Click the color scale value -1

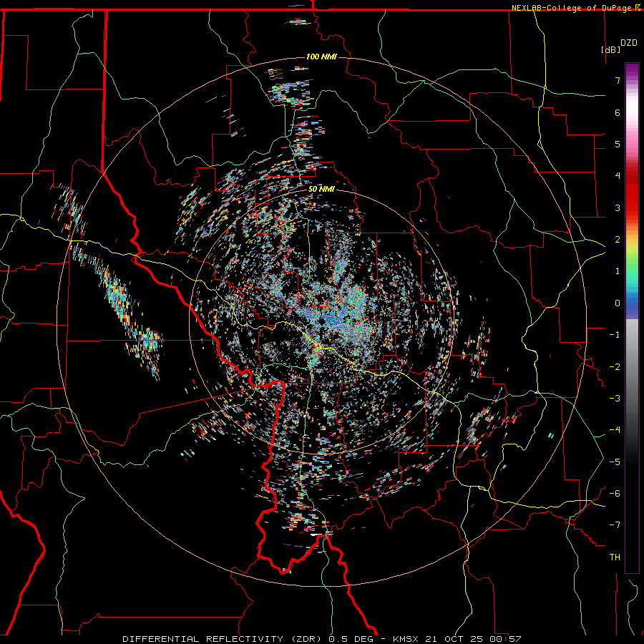click(x=615, y=335)
